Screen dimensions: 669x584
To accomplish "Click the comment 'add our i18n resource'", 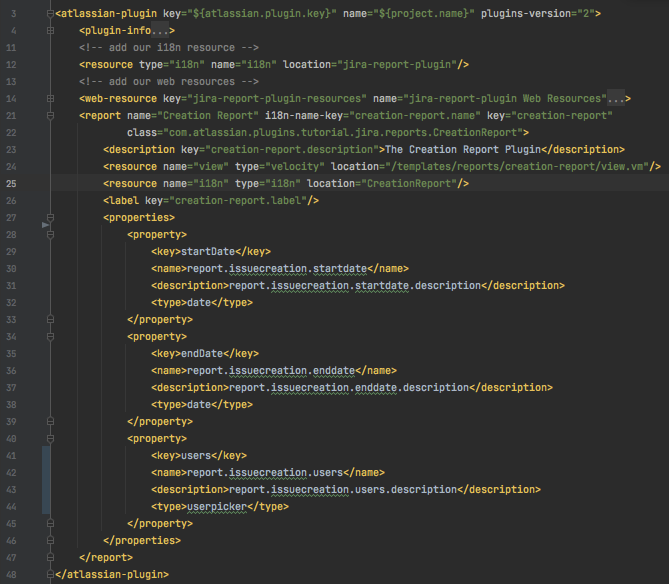I will pos(169,48).
